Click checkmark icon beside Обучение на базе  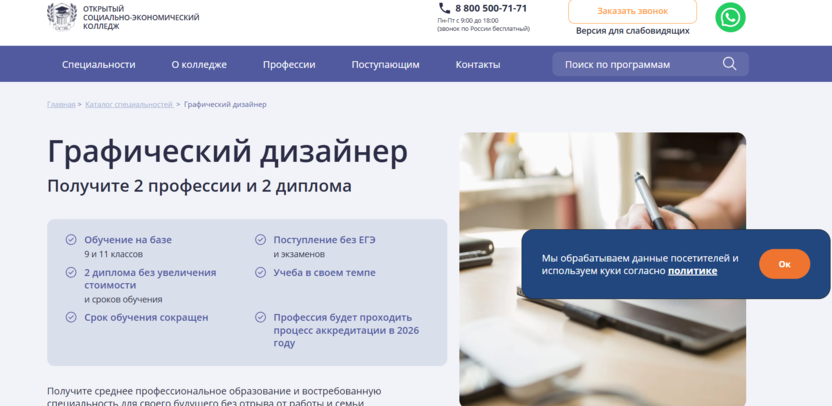click(71, 240)
